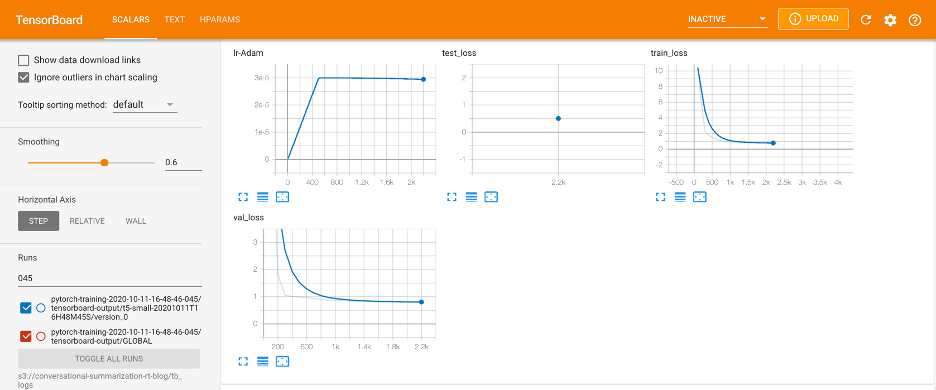
Task: Set horizontal axis to WALL
Action: (136, 221)
